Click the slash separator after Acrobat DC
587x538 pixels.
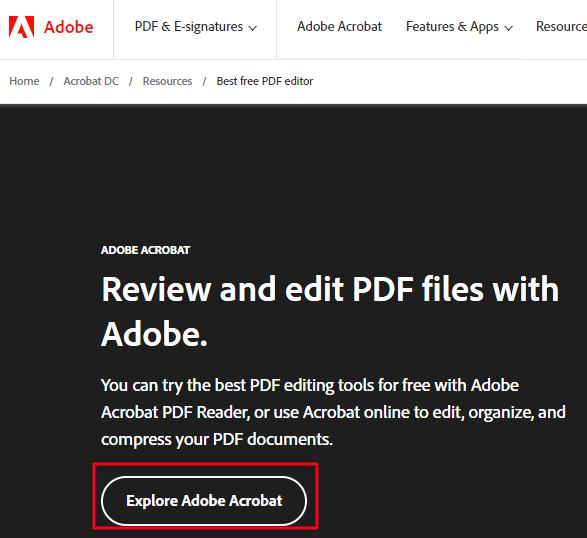pyautogui.click(x=131, y=81)
